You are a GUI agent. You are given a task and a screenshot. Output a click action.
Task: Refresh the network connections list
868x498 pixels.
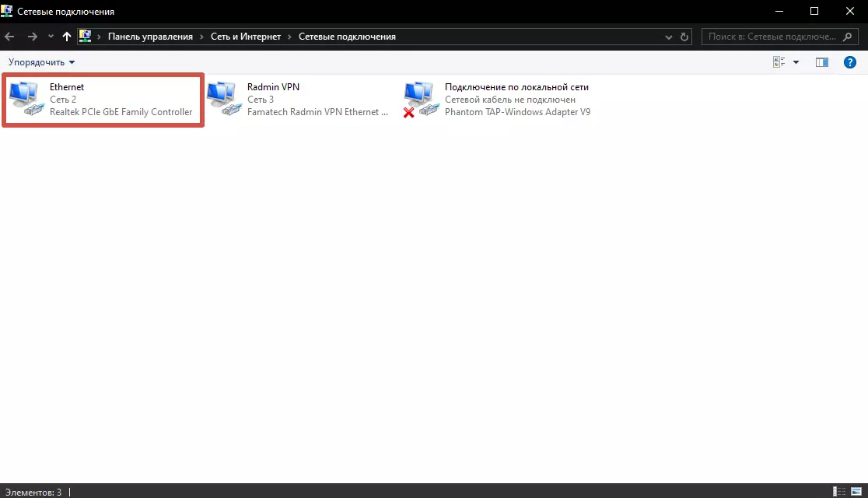click(x=684, y=37)
